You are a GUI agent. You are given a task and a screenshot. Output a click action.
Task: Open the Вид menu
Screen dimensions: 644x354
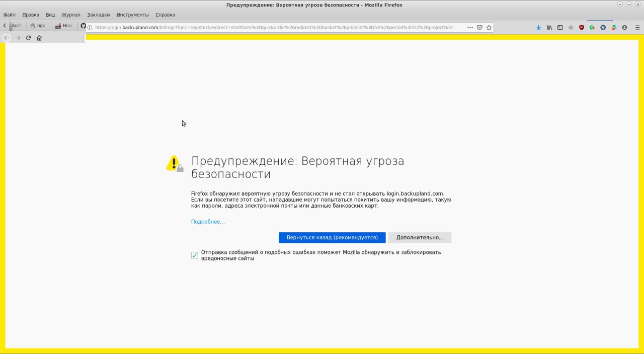[x=50, y=15]
